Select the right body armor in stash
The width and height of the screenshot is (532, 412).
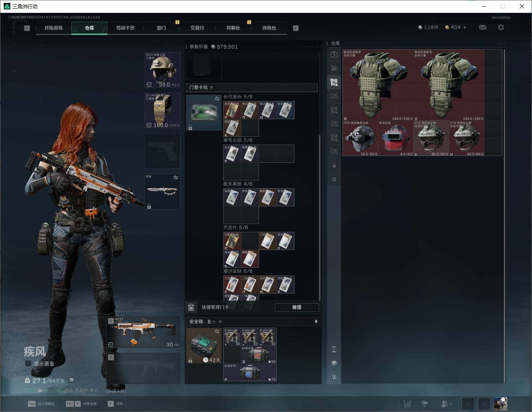449,85
